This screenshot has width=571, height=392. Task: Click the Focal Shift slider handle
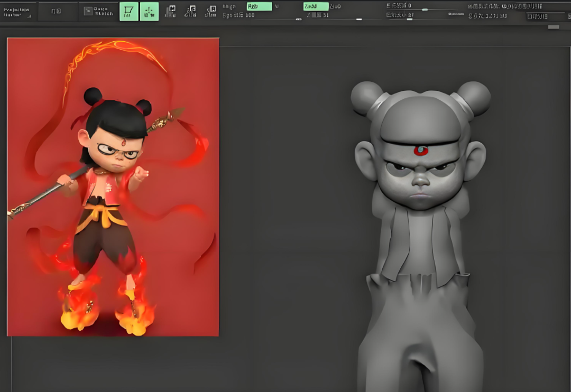[x=425, y=9]
